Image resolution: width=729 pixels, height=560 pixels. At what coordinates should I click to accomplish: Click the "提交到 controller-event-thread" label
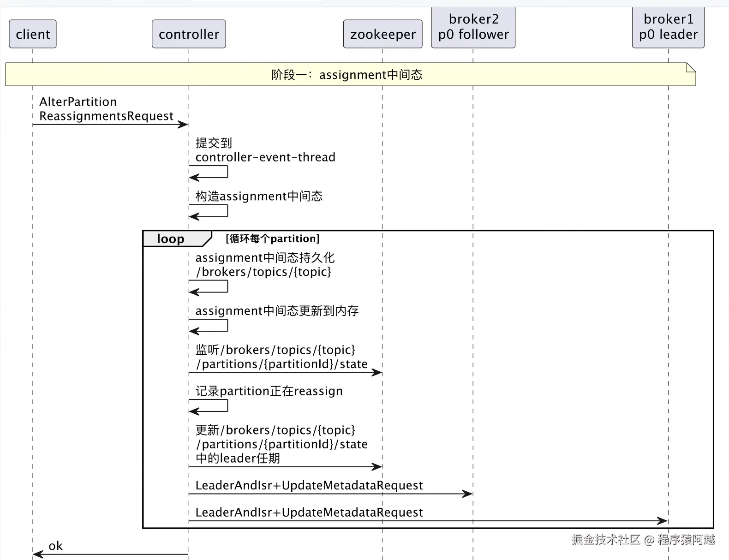[265, 150]
